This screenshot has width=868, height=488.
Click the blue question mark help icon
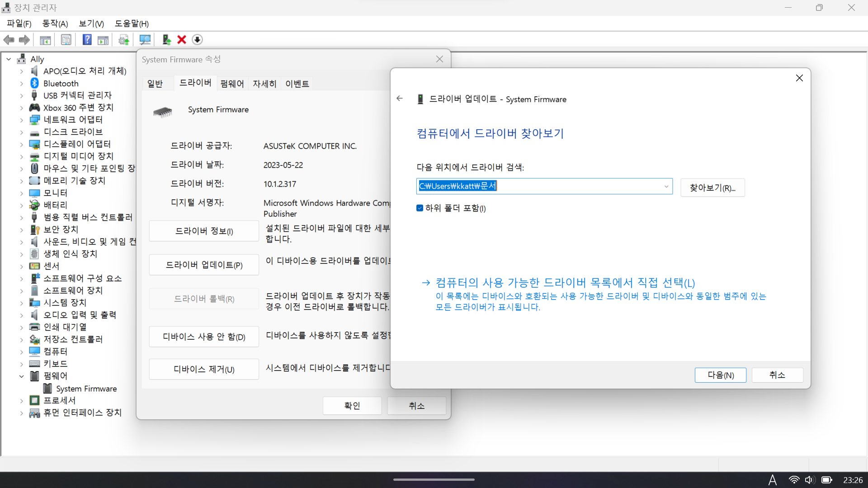(x=87, y=40)
